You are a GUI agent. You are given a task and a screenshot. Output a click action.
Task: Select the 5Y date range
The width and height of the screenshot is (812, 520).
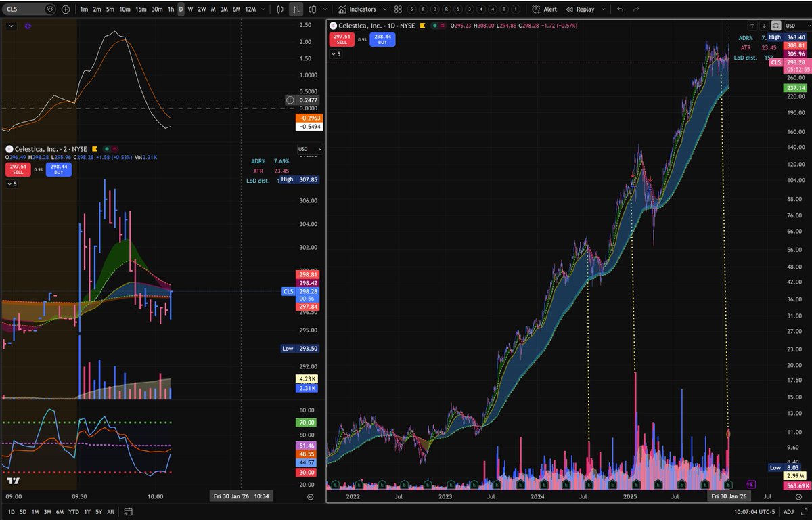pos(99,512)
